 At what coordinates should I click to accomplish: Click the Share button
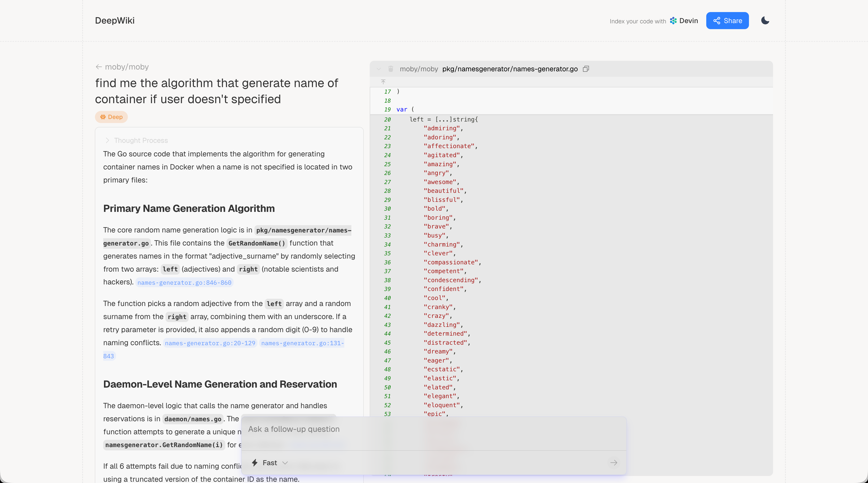[x=727, y=21]
